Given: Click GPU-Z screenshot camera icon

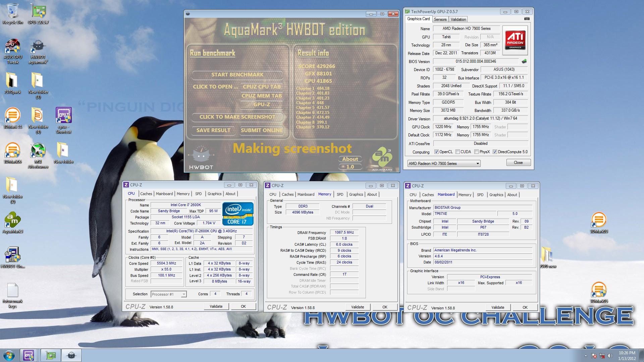Looking at the screenshot, I should point(527,19).
